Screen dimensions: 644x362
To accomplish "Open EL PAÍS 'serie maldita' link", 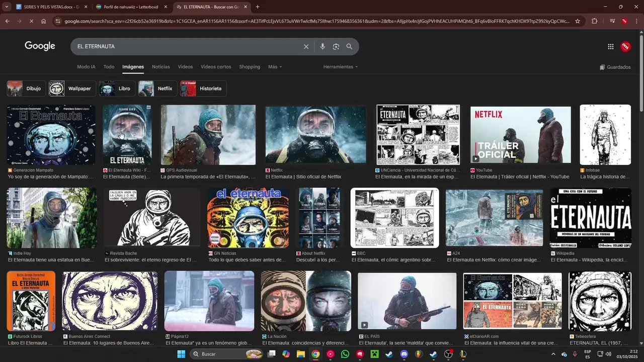I will [x=408, y=343].
